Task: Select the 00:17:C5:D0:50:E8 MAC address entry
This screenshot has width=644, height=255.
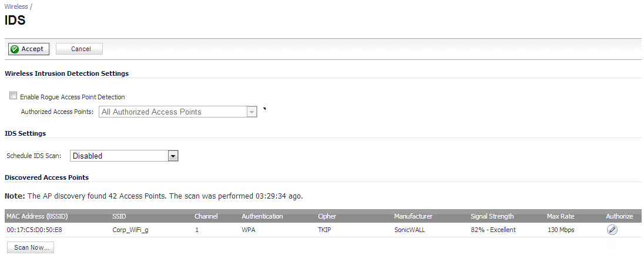Action: [x=35, y=230]
